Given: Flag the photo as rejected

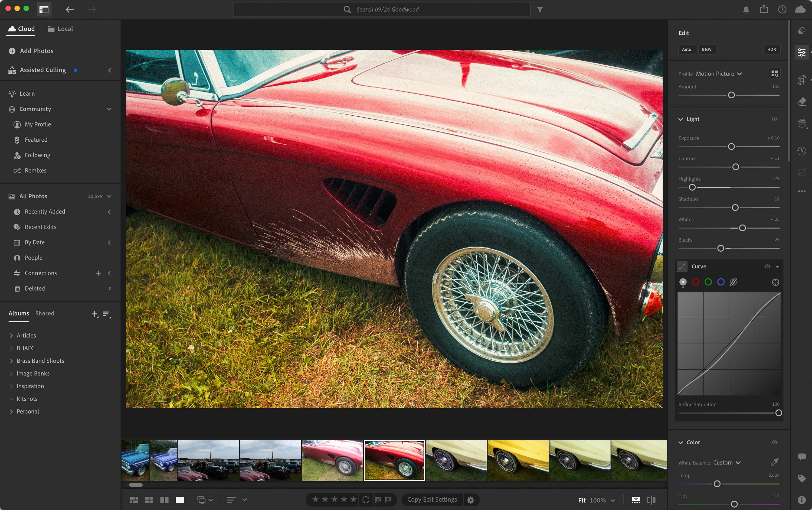Looking at the screenshot, I should click(388, 499).
